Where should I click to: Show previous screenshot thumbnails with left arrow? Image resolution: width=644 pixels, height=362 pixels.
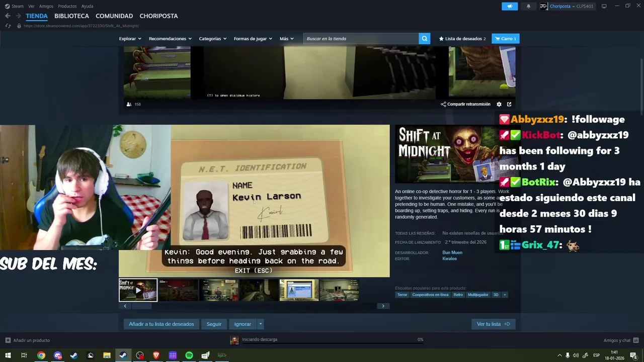point(125,306)
